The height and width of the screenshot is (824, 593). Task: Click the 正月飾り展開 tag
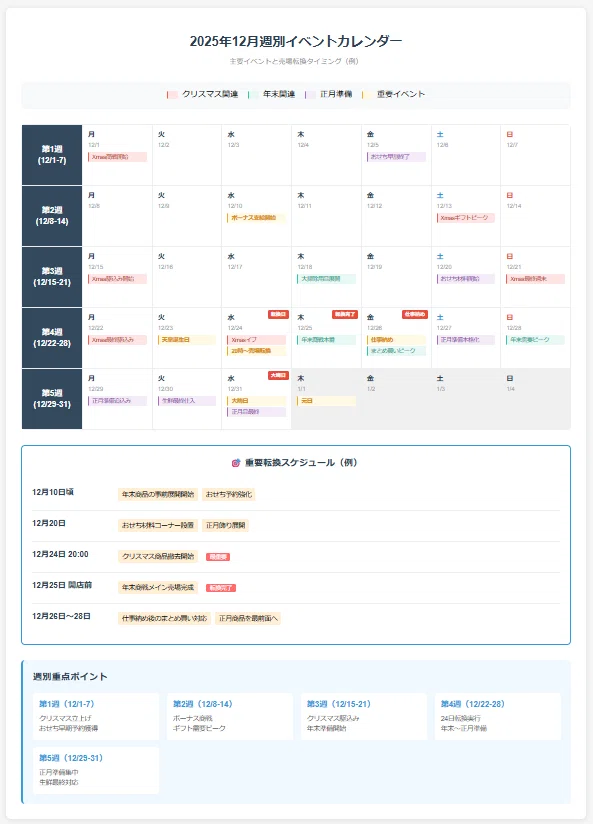226,526
